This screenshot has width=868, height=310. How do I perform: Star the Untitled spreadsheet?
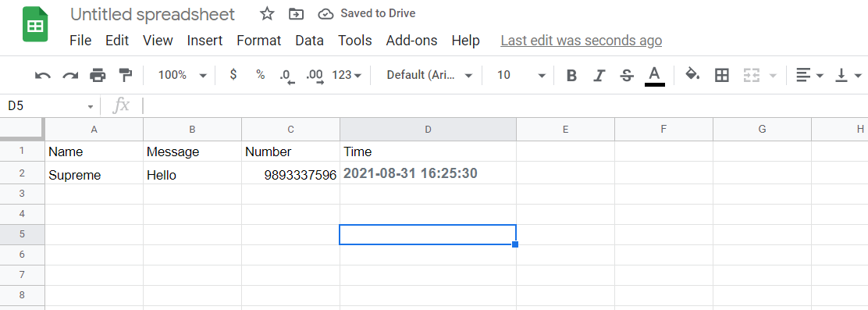[x=268, y=14]
